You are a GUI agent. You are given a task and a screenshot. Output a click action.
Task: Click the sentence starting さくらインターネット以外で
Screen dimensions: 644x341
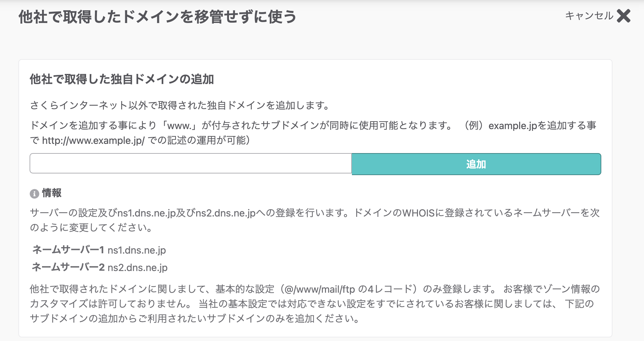pyautogui.click(x=180, y=105)
